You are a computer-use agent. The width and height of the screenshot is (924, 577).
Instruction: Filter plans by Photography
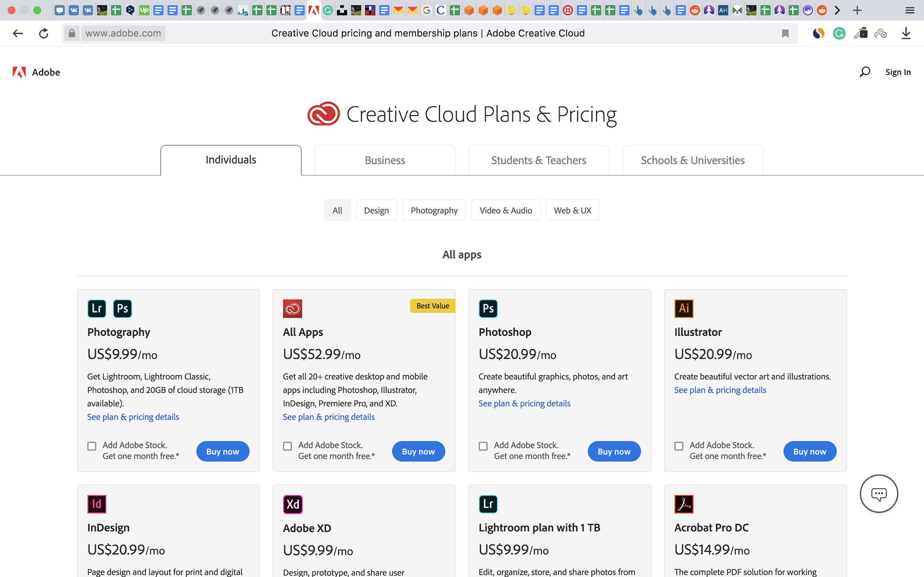(434, 210)
